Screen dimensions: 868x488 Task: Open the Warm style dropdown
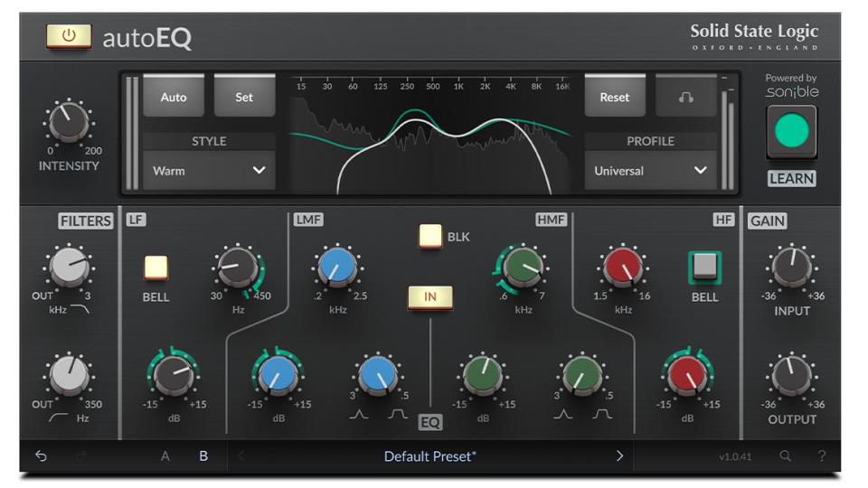pos(209,171)
